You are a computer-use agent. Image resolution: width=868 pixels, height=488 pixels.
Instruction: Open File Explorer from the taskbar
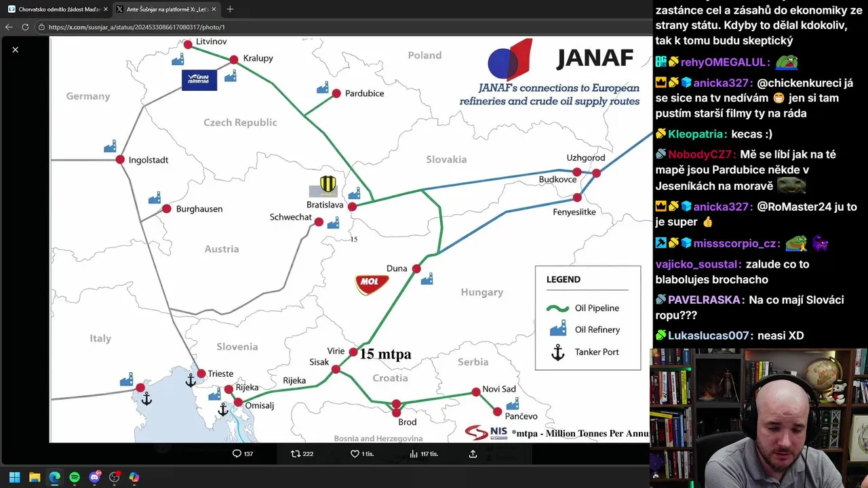point(35,477)
